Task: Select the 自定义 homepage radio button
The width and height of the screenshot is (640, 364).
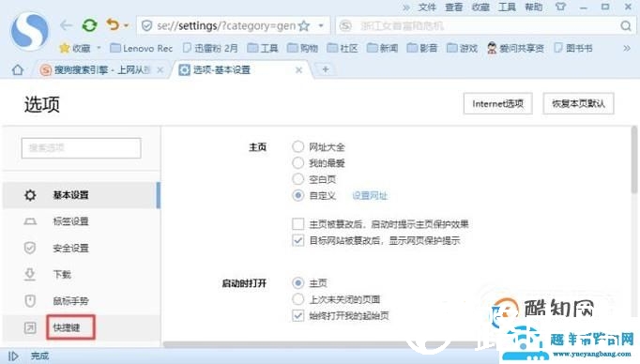Action: point(298,195)
